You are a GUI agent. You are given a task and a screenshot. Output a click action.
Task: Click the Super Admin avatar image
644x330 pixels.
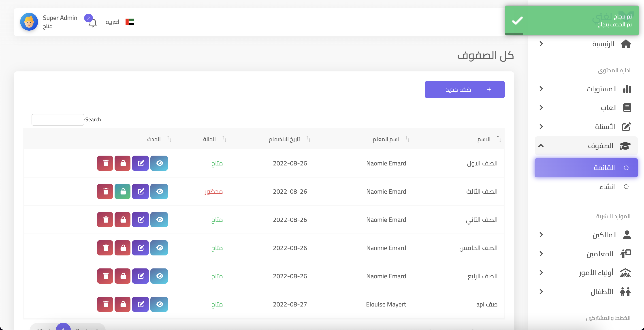[x=29, y=22]
